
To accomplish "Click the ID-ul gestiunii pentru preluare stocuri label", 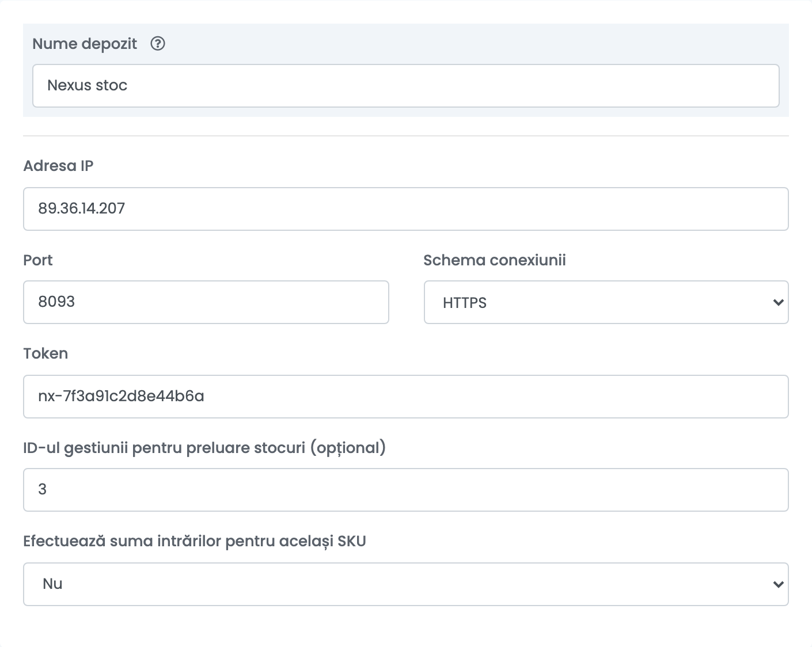I will [204, 448].
